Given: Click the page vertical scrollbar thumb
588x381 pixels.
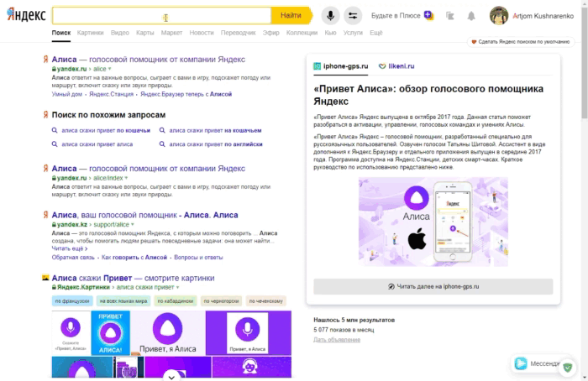Looking at the screenshot, I should pyautogui.click(x=585, y=64).
